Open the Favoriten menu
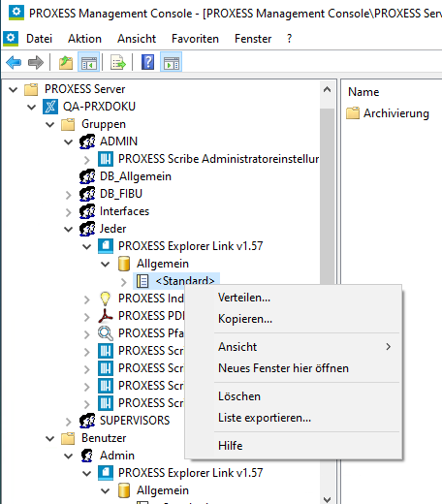This screenshot has height=504, width=442. (195, 39)
